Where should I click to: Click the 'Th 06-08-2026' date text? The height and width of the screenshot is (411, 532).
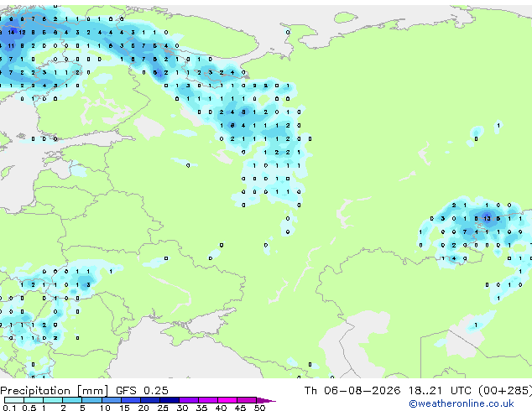(x=352, y=391)
